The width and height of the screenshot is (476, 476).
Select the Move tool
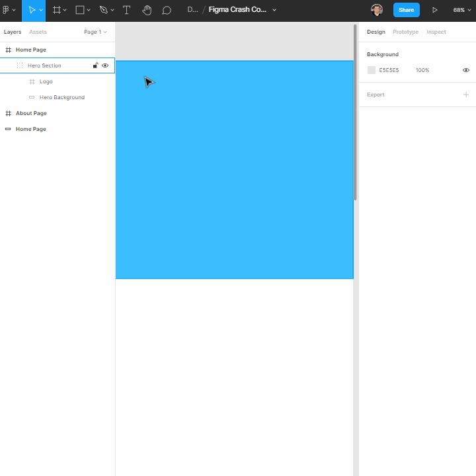32,10
